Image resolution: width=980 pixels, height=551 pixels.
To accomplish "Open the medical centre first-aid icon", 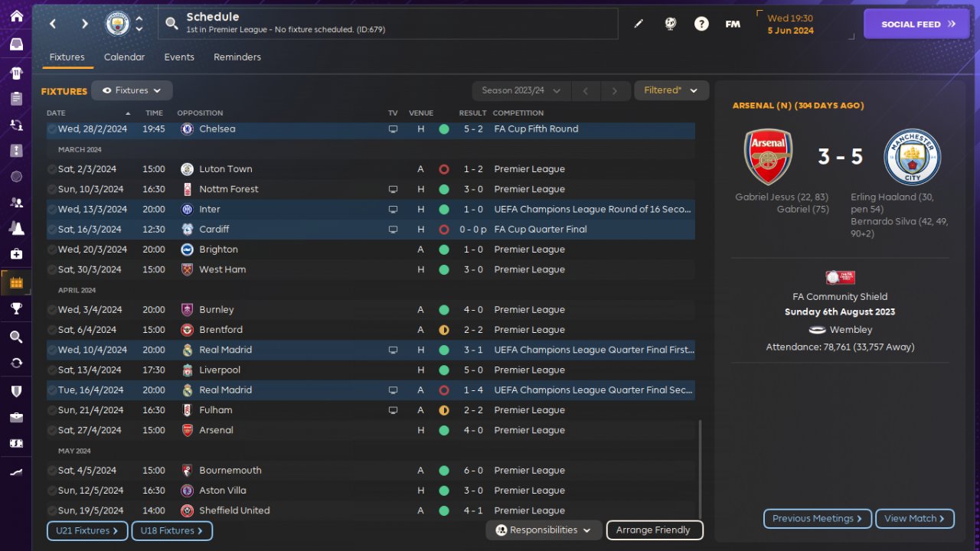I will click(x=16, y=253).
